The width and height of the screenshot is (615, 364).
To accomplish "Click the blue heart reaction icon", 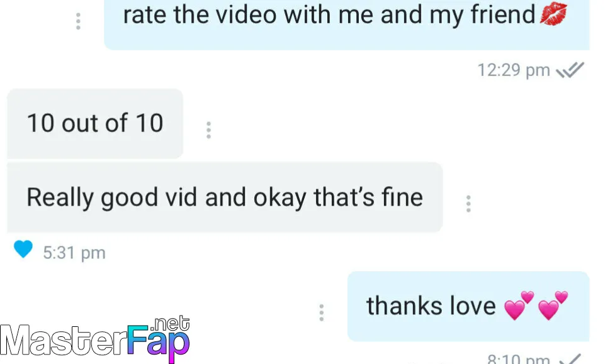I will pyautogui.click(x=23, y=249).
